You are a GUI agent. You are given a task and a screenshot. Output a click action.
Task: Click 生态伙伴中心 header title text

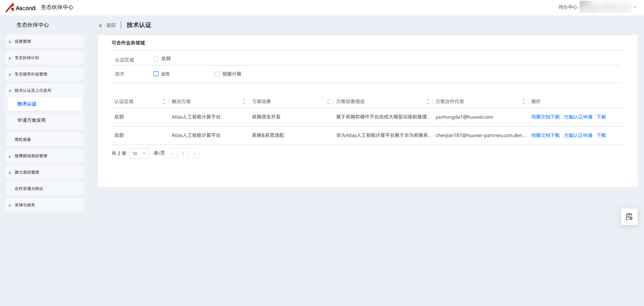click(x=57, y=7)
